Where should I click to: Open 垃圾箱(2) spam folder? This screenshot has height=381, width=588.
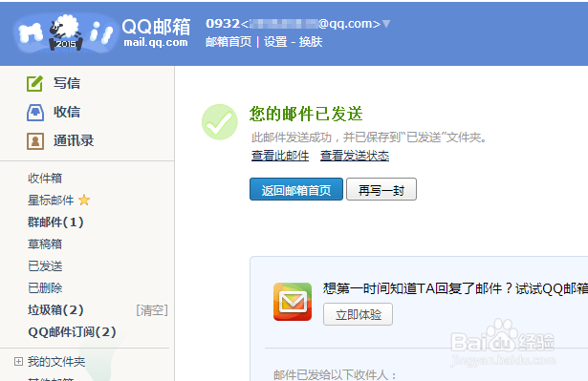pos(55,310)
